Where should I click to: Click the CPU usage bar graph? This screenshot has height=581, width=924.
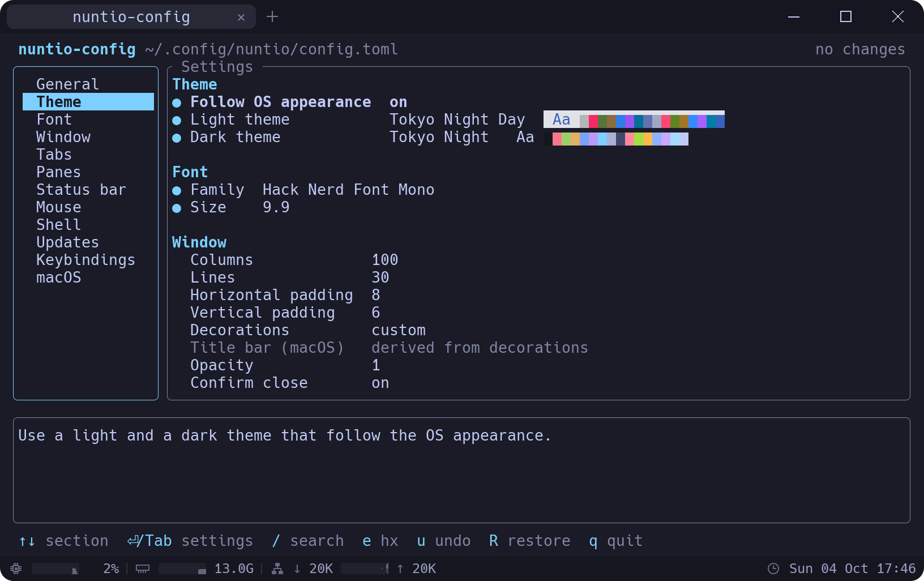(55, 569)
